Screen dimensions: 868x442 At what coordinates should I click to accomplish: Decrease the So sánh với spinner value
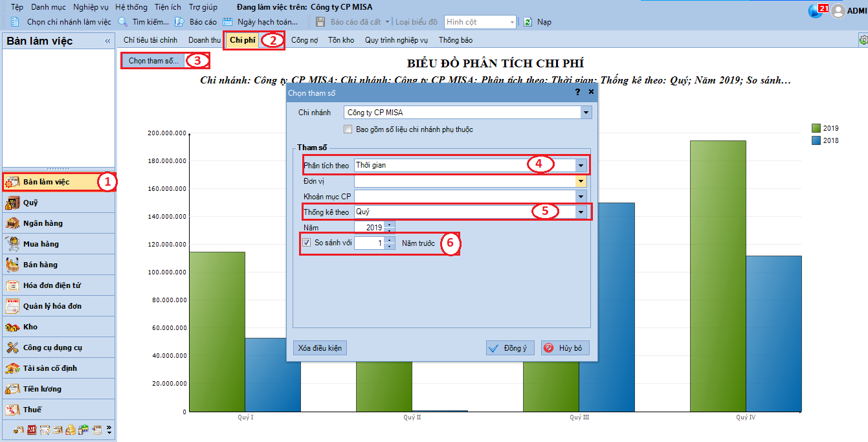point(389,246)
